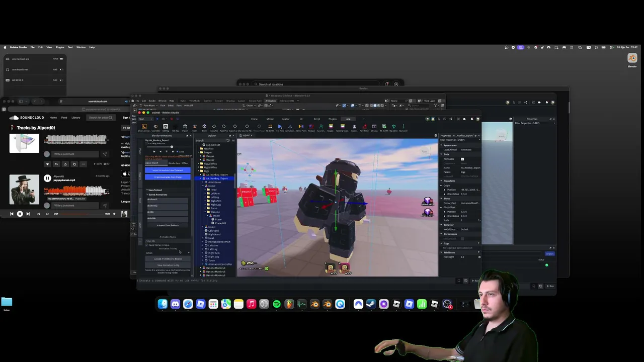
Task: Open Discord from the Dock
Action: pos(175,304)
